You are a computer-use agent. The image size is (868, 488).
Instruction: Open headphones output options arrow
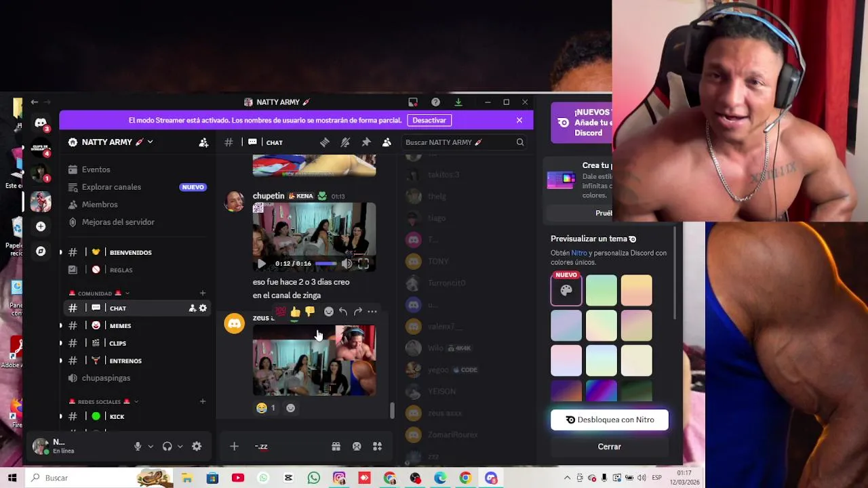point(180,447)
